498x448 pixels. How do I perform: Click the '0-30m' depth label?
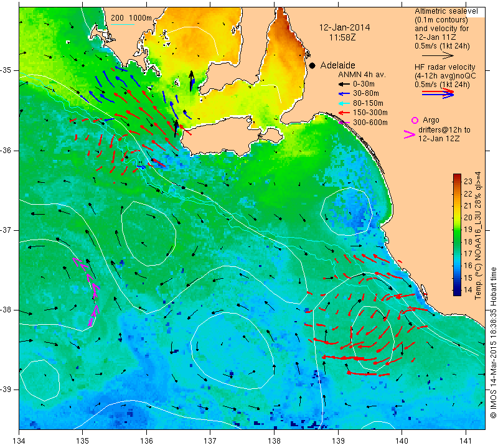pyautogui.click(x=364, y=84)
